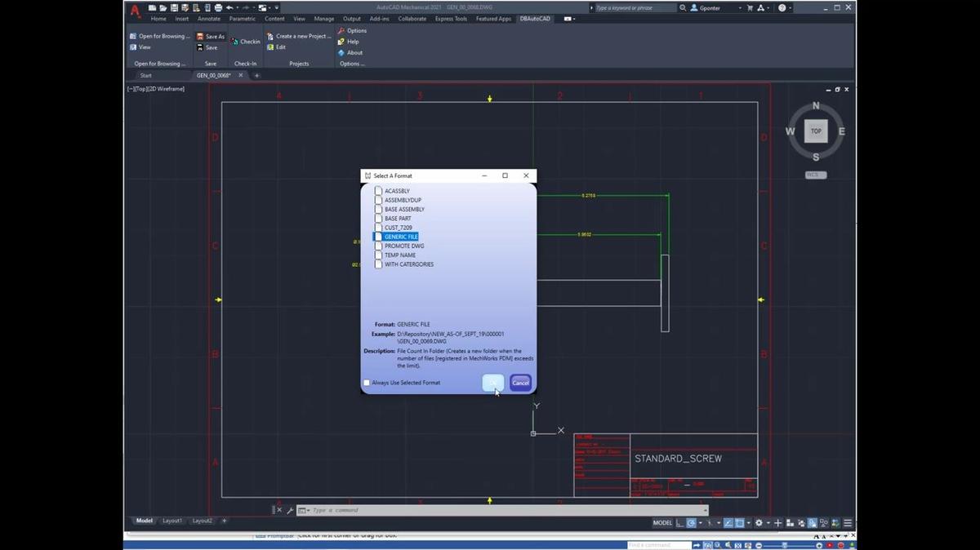Click the Open file quick access icon

click(163, 8)
